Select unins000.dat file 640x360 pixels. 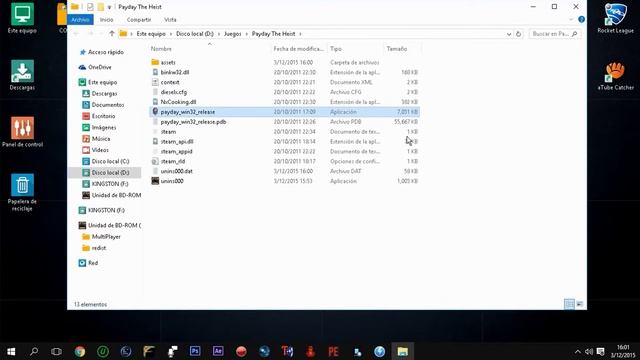[176, 171]
